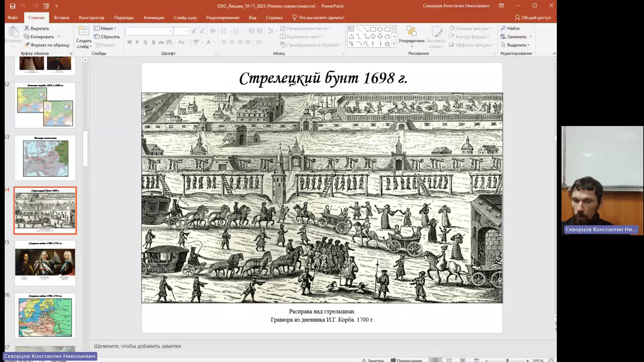Click the zoom slider handle
644x362 pixels.
pos(507,360)
